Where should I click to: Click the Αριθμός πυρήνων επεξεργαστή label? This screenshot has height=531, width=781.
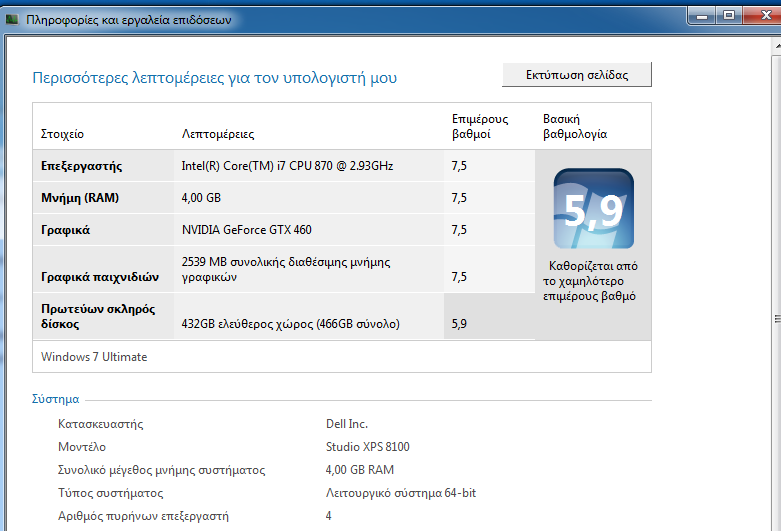(143, 516)
